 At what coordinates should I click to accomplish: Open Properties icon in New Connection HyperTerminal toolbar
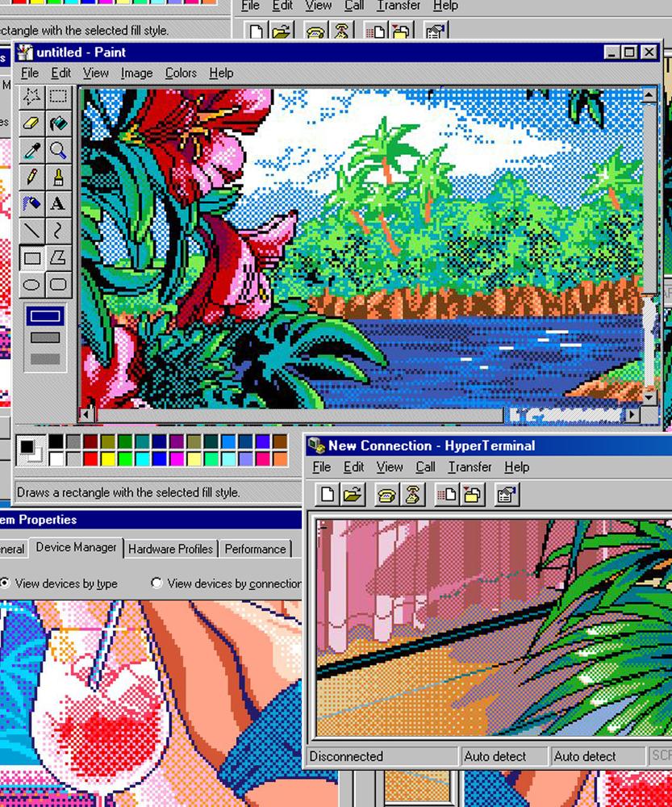coord(507,495)
